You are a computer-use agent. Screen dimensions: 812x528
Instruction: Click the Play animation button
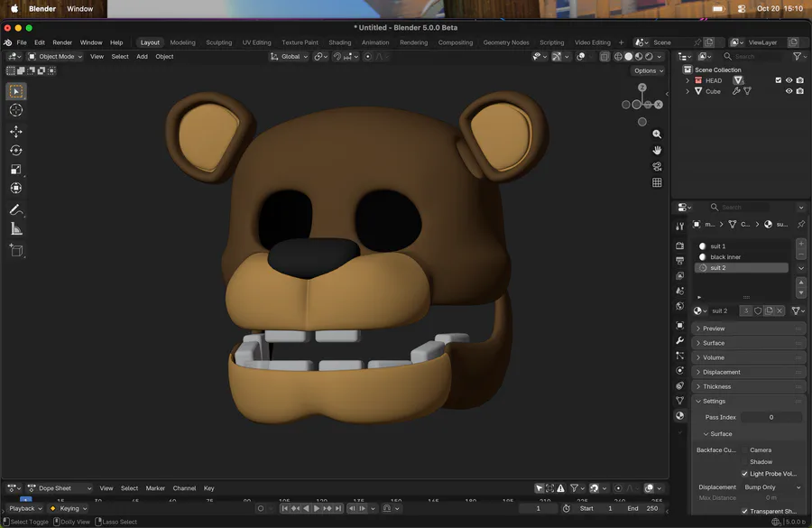point(317,508)
